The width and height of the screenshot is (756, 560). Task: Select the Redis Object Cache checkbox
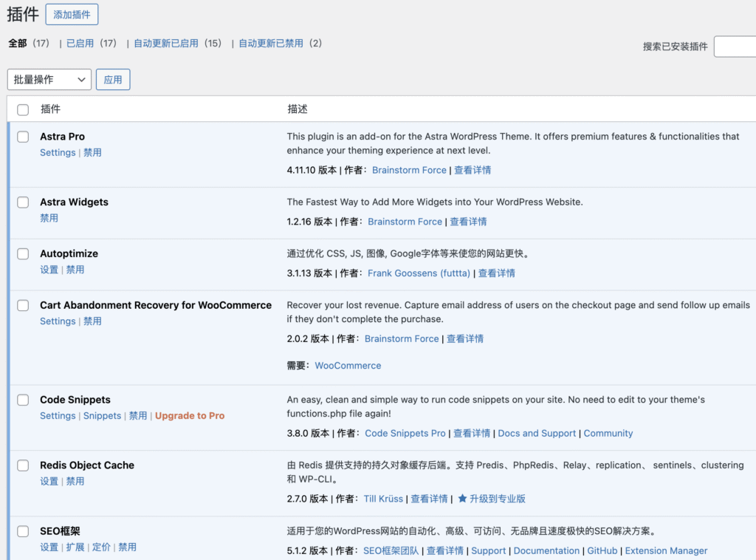[24, 465]
